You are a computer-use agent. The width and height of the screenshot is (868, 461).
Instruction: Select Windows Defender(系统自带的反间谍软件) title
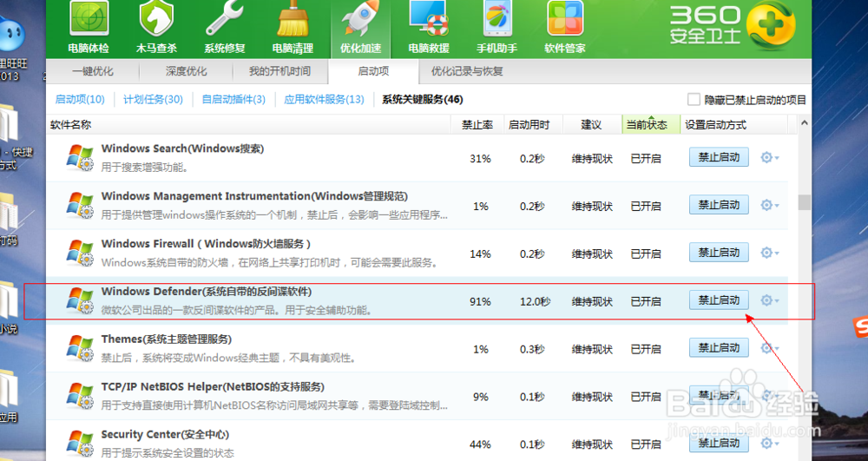pos(207,292)
